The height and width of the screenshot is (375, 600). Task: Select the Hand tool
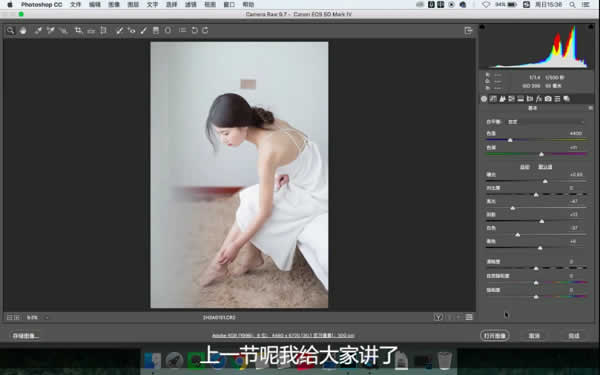pyautogui.click(x=23, y=30)
